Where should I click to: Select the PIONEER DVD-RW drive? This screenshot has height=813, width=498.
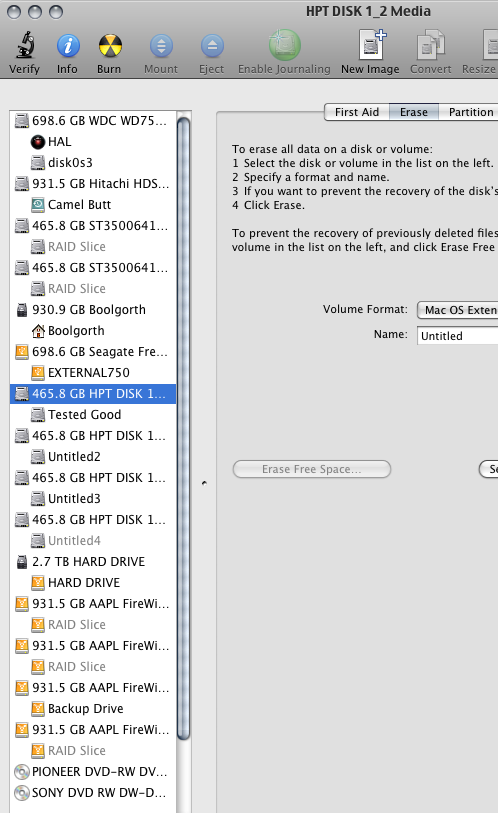coord(93,772)
